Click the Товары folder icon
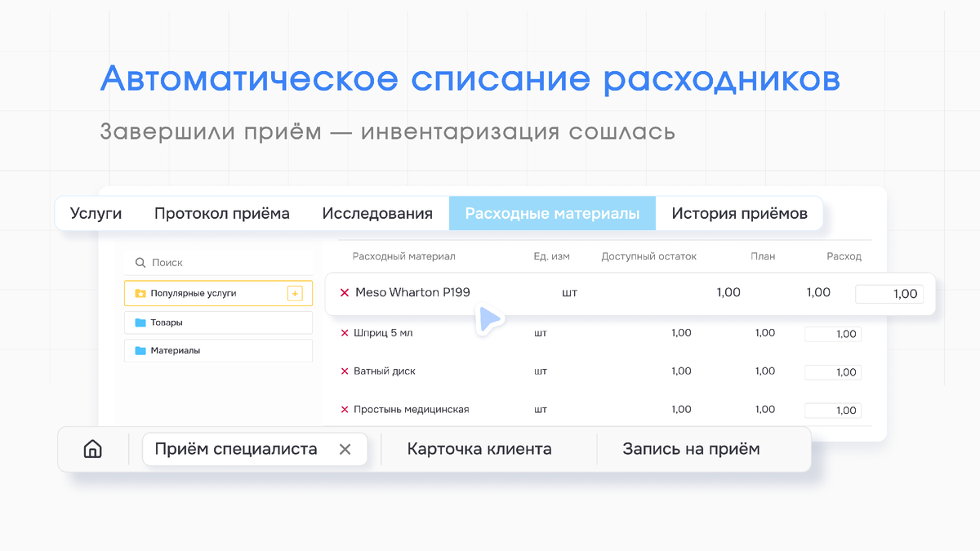 [x=140, y=322]
